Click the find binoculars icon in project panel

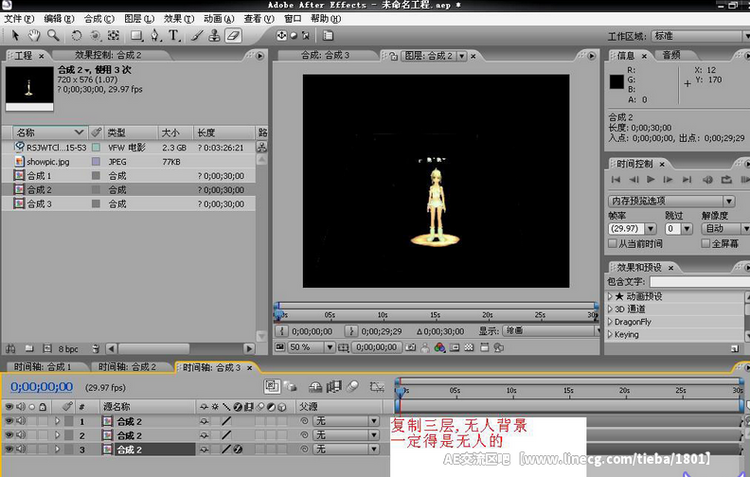tap(11, 349)
